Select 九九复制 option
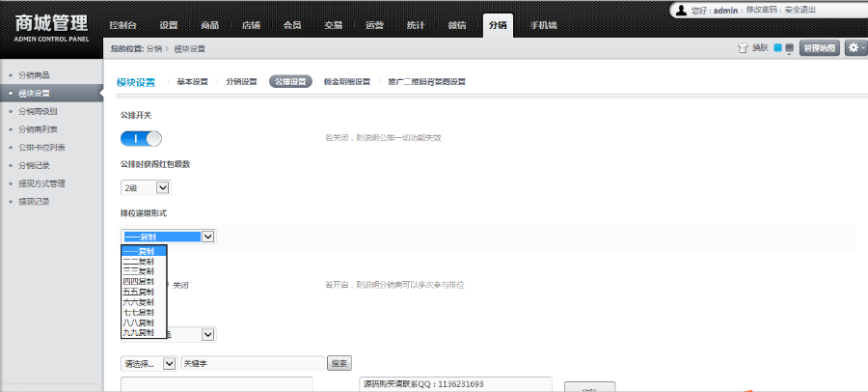The height and width of the screenshot is (392, 868). pyautogui.click(x=144, y=333)
